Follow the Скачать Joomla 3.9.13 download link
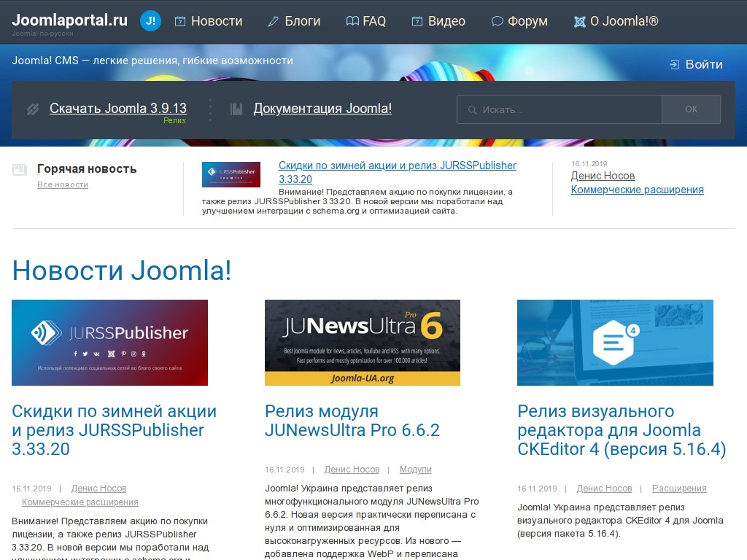Screen dimensions: 747x560 pyautogui.click(x=118, y=108)
